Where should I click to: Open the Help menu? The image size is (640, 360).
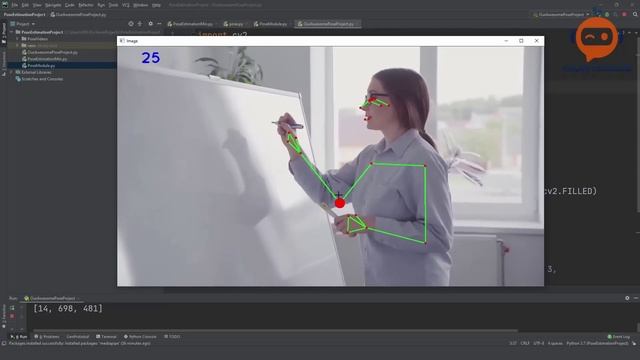tap(156, 5)
